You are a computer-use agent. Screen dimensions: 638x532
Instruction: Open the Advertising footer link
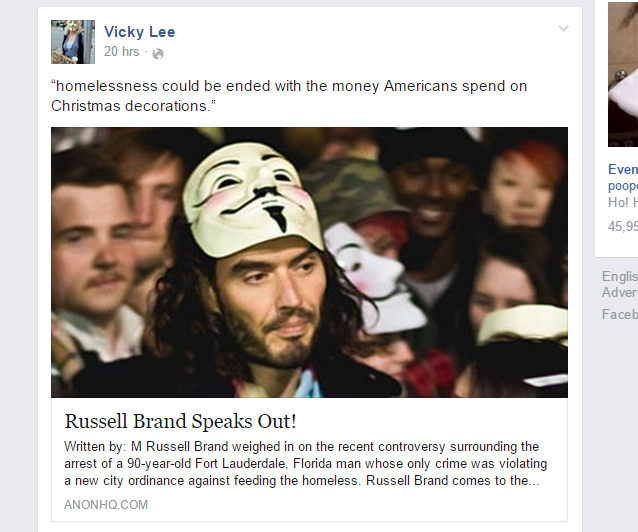(620, 292)
